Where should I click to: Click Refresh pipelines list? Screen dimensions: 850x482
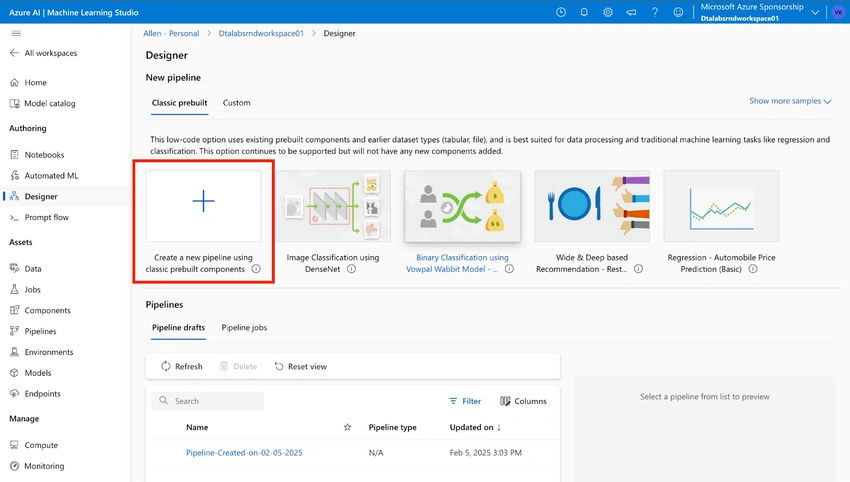[x=182, y=367]
